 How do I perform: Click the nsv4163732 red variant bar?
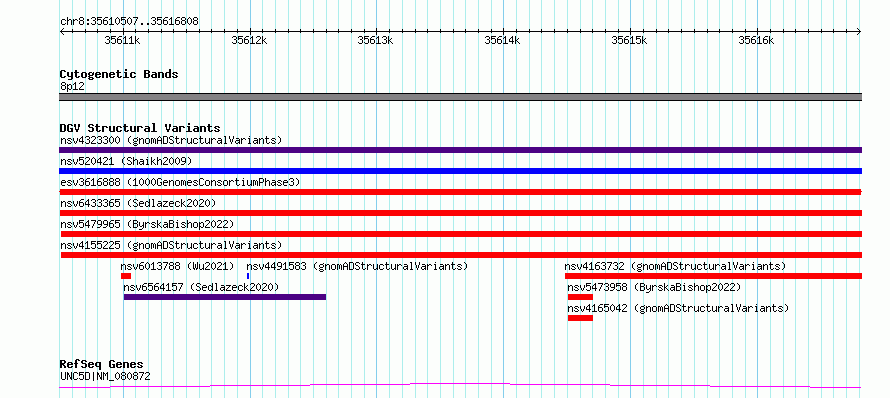713,276
